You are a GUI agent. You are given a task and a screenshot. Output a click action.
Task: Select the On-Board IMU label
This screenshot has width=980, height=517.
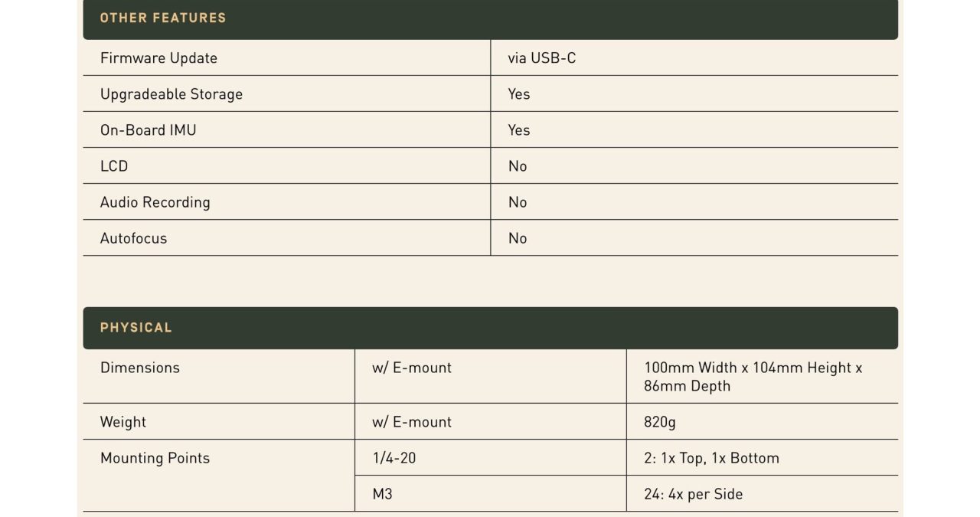[x=149, y=130]
